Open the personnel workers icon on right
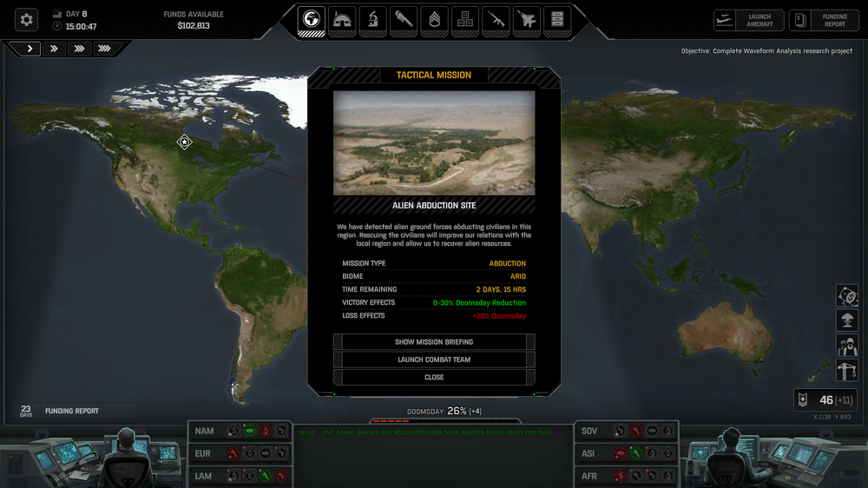 (847, 346)
